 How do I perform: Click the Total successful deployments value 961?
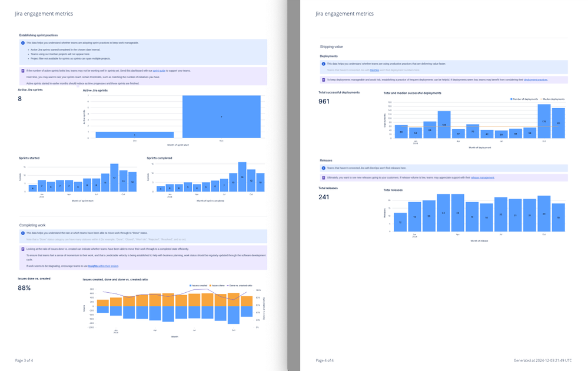[x=324, y=102]
